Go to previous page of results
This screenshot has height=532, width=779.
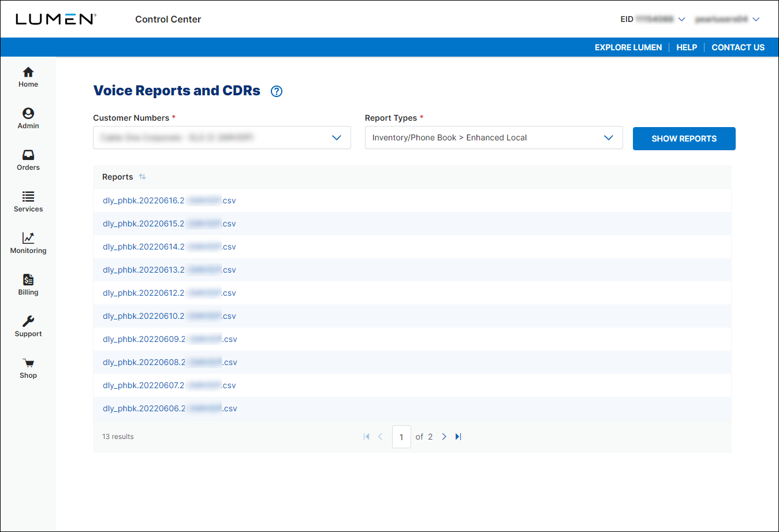coord(380,437)
